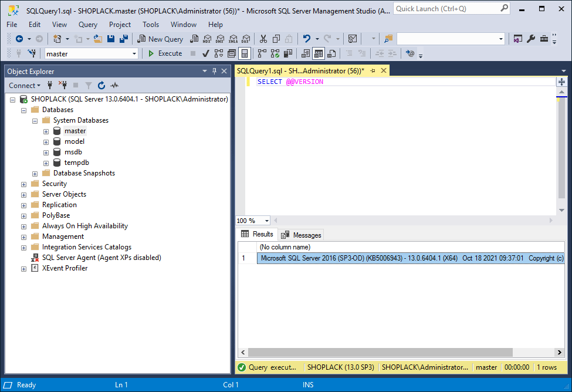Switch output to Results to Text
Image resolution: width=572 pixels, height=392 pixels.
click(306, 53)
